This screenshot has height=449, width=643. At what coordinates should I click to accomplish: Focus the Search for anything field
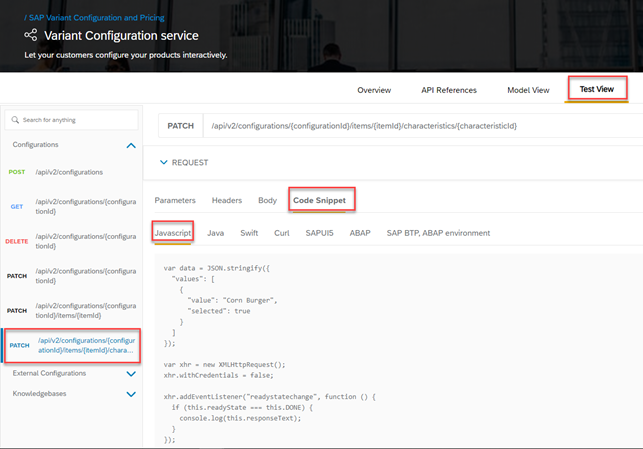click(71, 120)
